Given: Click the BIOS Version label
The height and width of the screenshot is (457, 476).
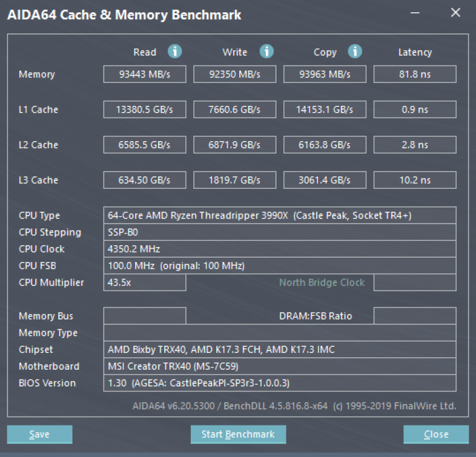Looking at the screenshot, I should tap(47, 383).
